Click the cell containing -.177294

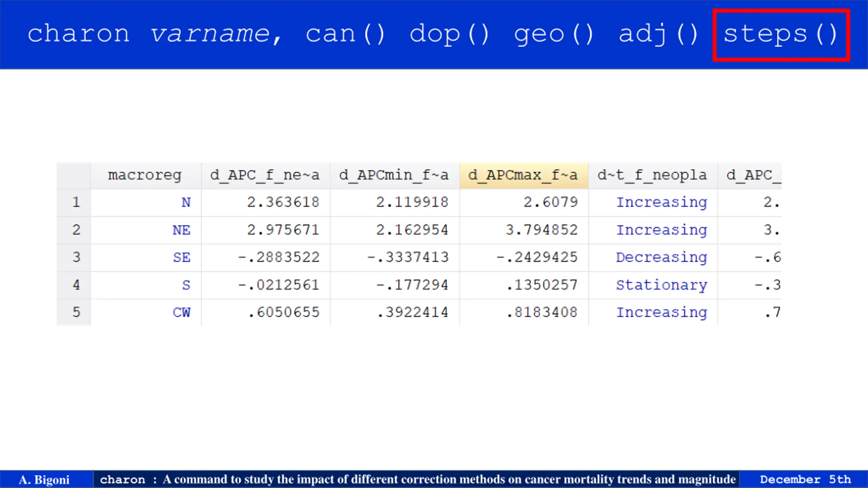(x=395, y=285)
